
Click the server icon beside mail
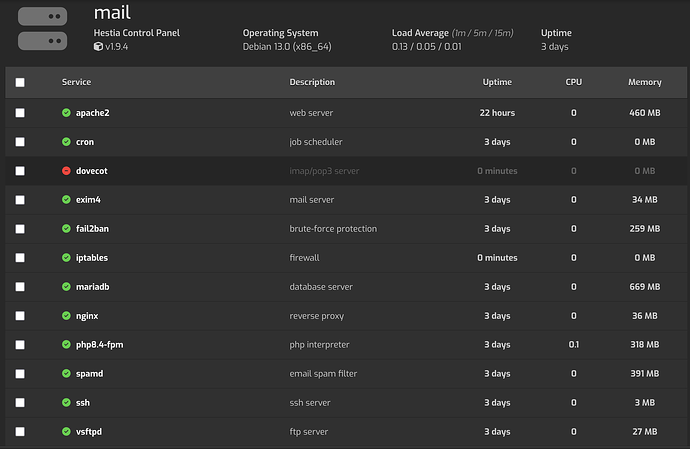[x=43, y=30]
